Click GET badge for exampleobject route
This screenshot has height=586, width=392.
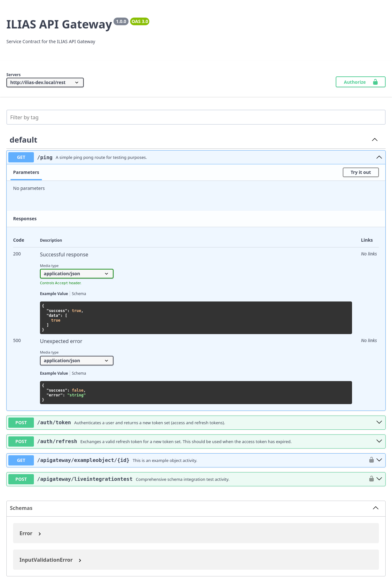[21, 460]
